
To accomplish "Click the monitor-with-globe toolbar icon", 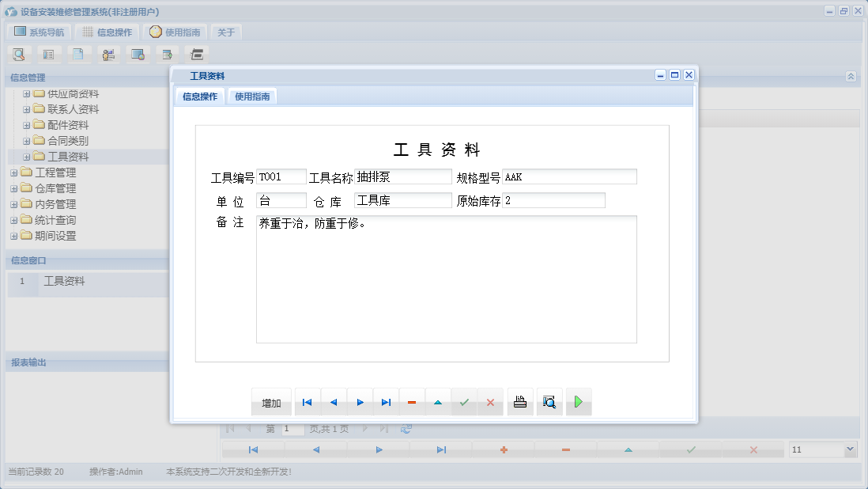I will coord(138,54).
